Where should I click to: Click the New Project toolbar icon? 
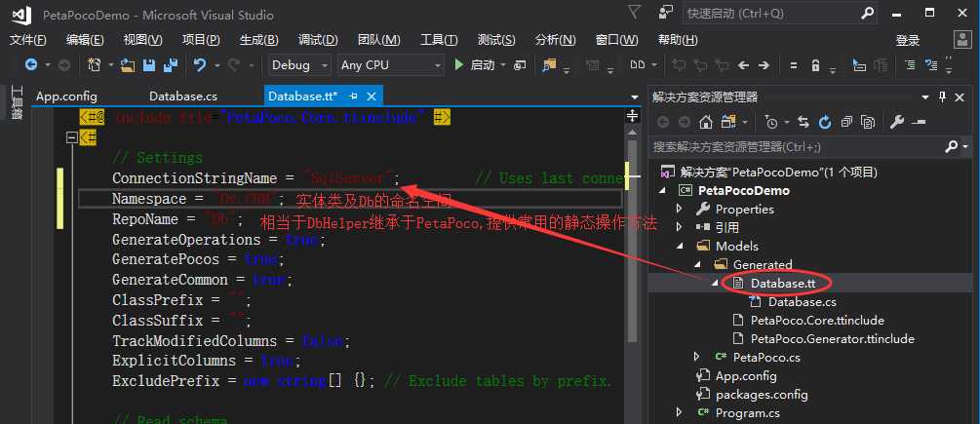(x=95, y=65)
